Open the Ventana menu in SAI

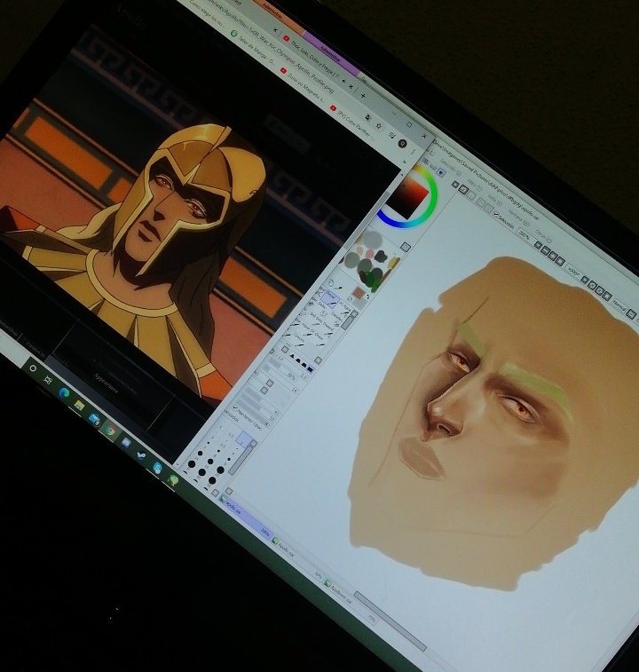click(x=517, y=217)
